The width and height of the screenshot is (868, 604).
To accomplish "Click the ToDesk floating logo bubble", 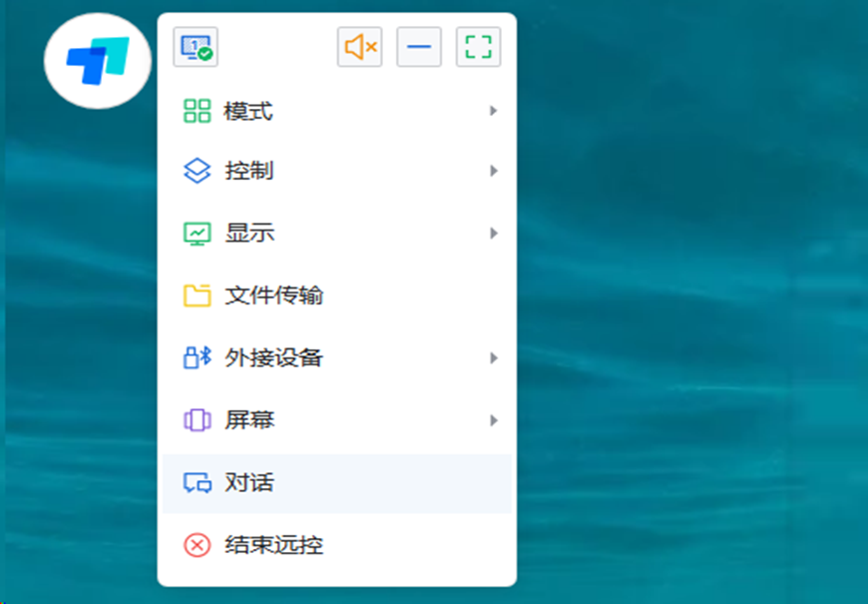I will 98,61.
